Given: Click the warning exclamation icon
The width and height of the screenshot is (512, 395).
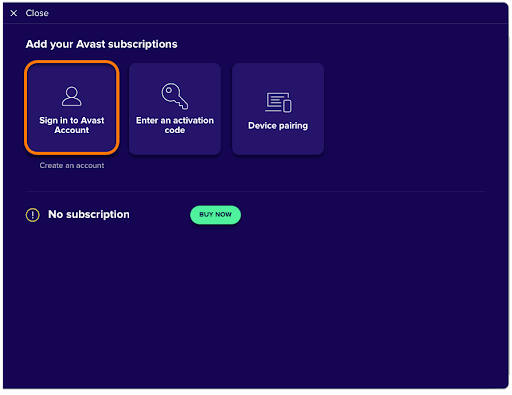Looking at the screenshot, I should 33,215.
